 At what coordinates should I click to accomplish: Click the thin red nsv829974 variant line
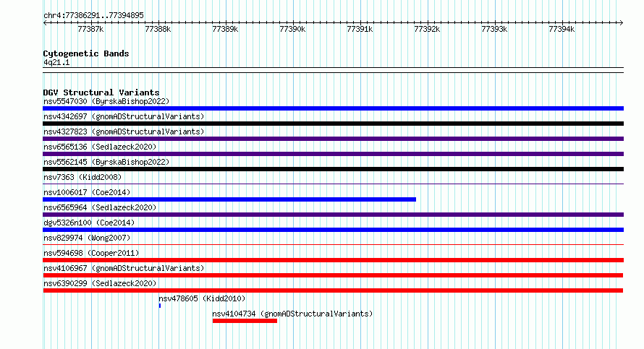coord(333,244)
